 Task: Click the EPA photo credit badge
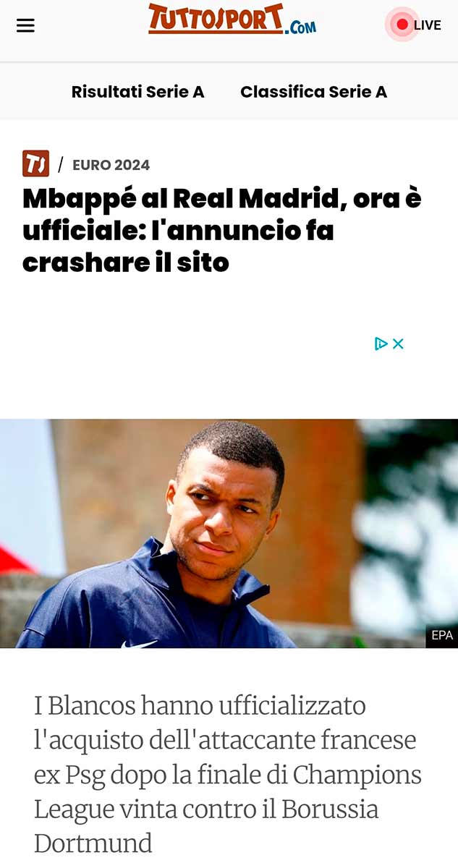pyautogui.click(x=441, y=635)
